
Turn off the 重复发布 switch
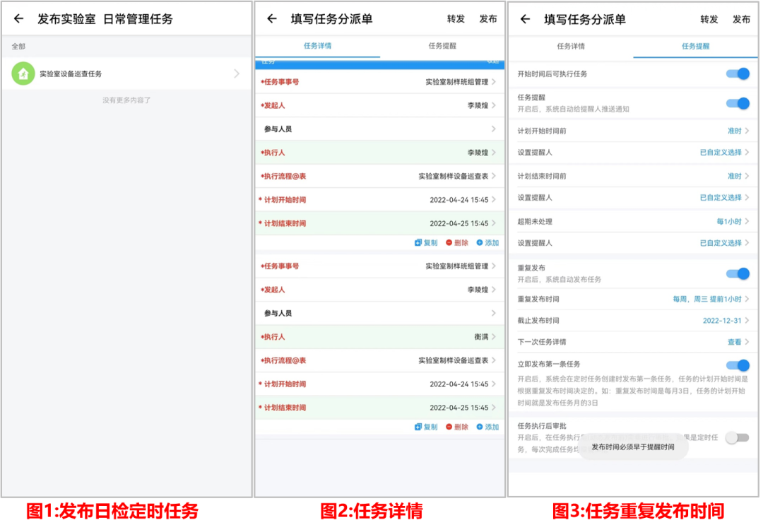(738, 273)
